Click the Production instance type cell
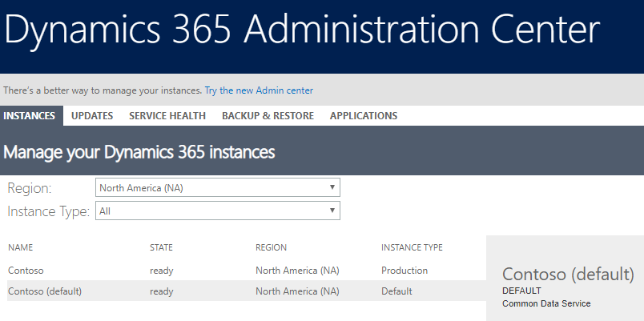This screenshot has height=321, width=644. pos(405,271)
